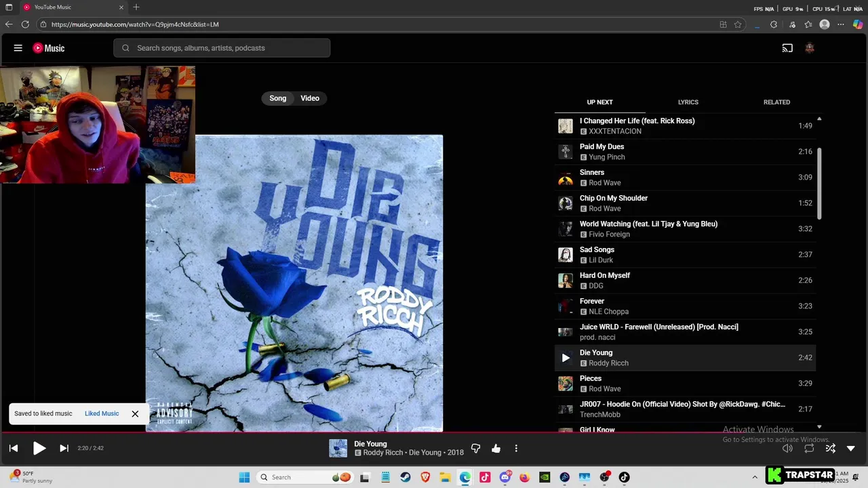Open the cast to device icon
This screenshot has height=488, width=868.
point(787,48)
